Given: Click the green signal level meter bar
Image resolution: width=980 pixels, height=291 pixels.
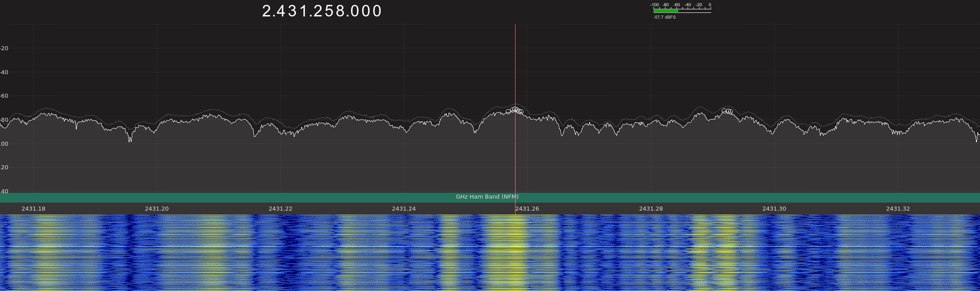Looking at the screenshot, I should (x=665, y=11).
